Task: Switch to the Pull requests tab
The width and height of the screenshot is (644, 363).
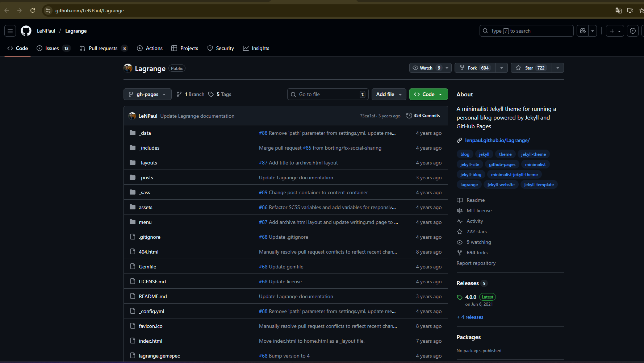Action: coord(103,48)
